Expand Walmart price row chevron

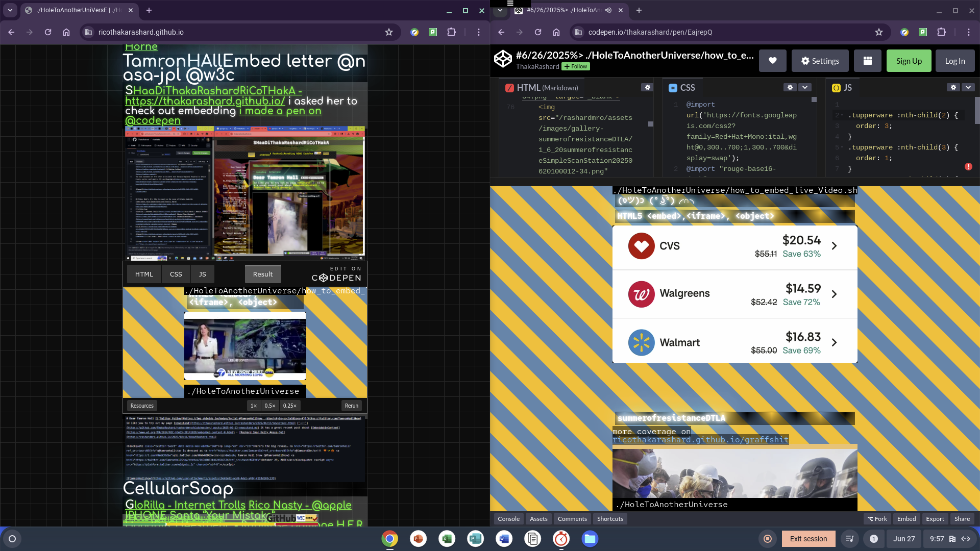click(834, 342)
